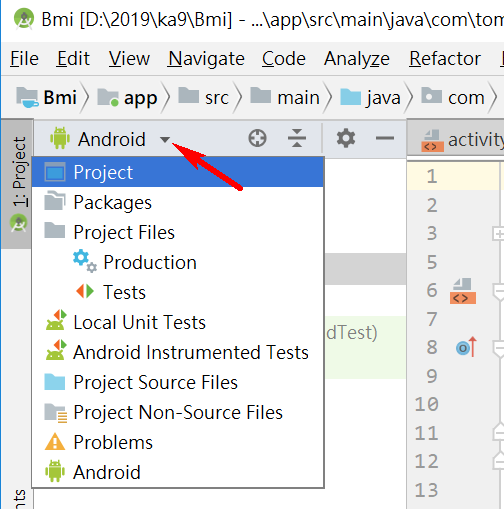Open the Edit menu

tap(73, 59)
